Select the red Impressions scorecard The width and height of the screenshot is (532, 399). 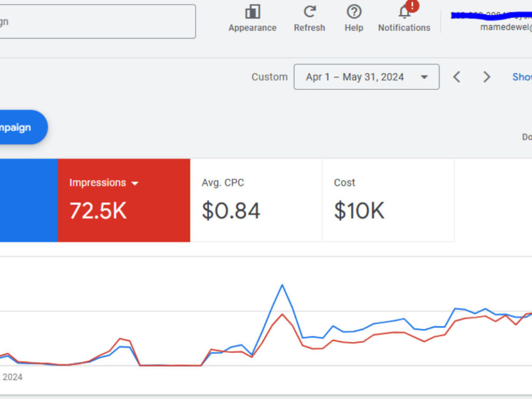124,200
